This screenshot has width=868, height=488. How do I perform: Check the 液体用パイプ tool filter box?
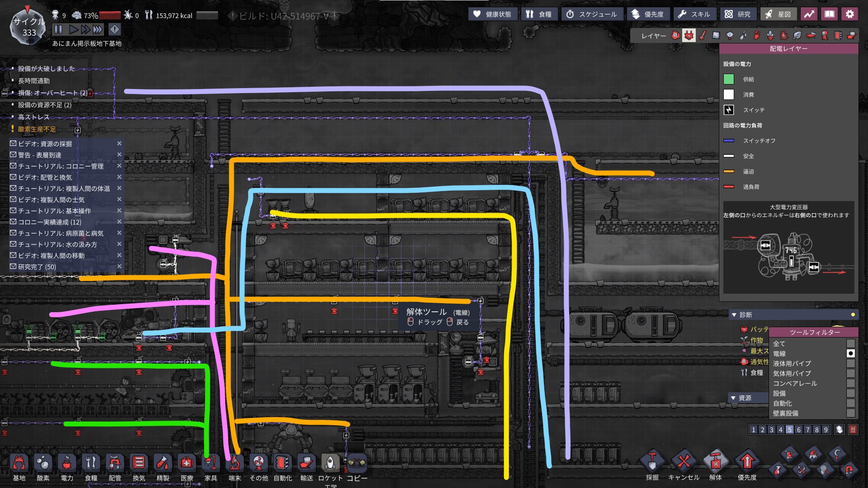[851, 363]
